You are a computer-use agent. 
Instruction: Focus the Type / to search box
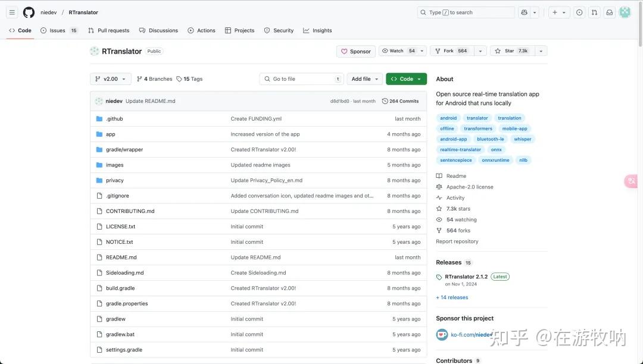point(466,12)
